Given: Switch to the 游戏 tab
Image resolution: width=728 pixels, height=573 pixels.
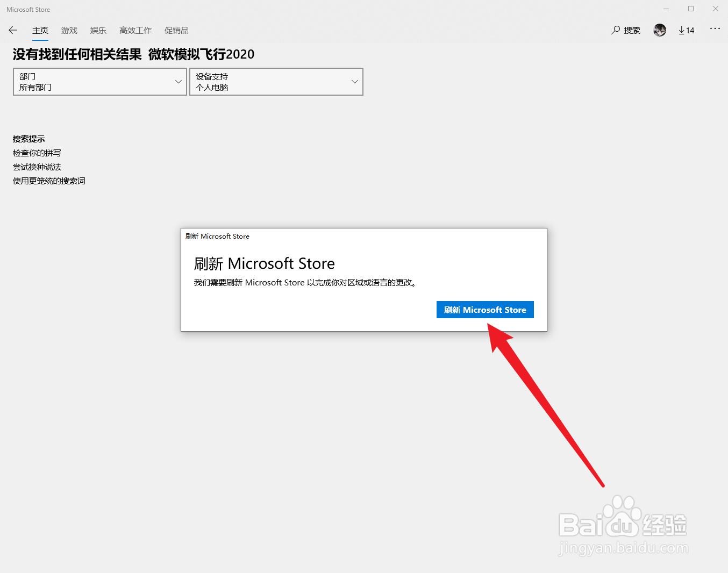Looking at the screenshot, I should click(69, 31).
